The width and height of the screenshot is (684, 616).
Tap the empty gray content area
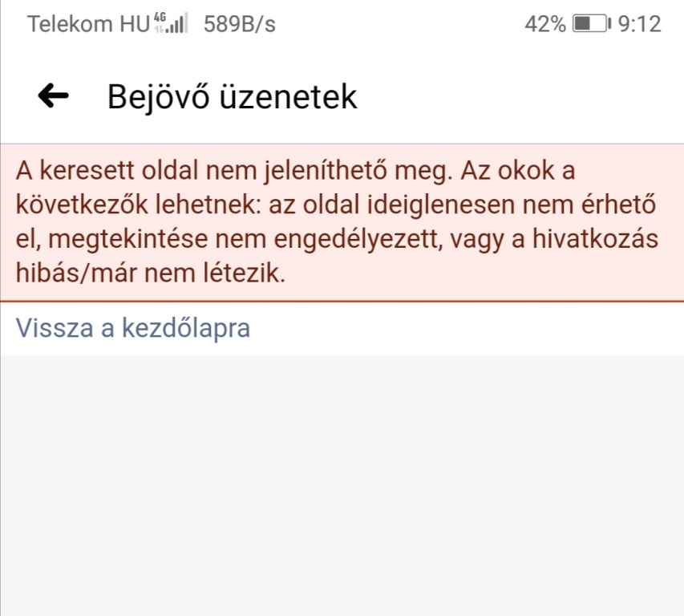click(x=342, y=481)
